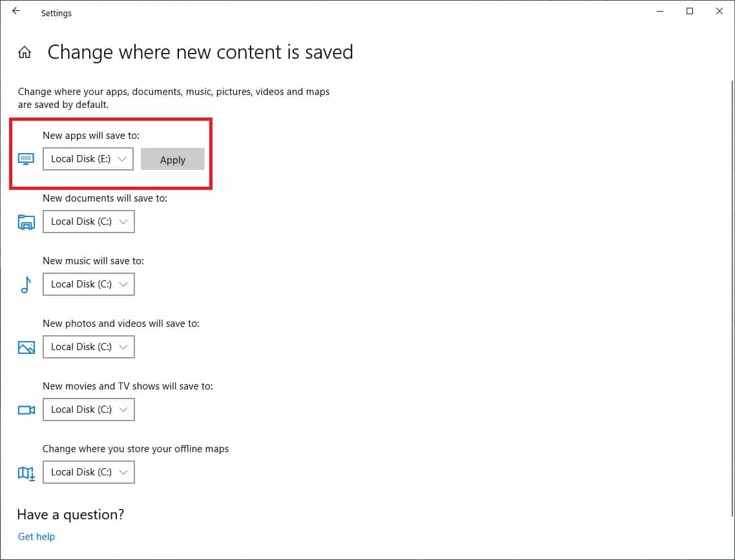Select the music note icon

click(x=26, y=284)
